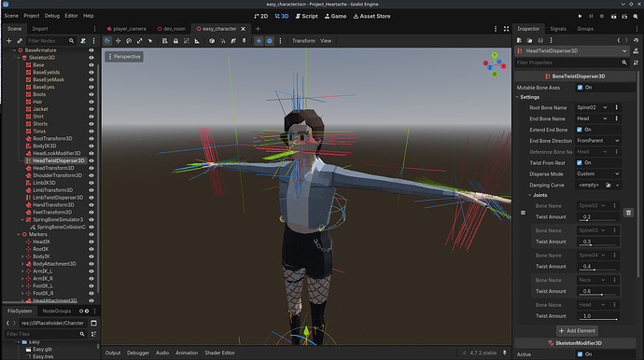This screenshot has width=644, height=360.
Task: Click the viewport orientation gizmo
Action: click(x=495, y=64)
